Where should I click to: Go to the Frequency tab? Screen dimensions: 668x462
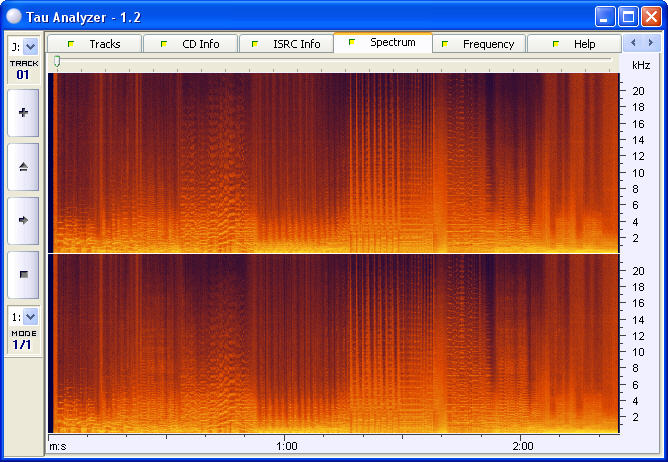[479, 44]
